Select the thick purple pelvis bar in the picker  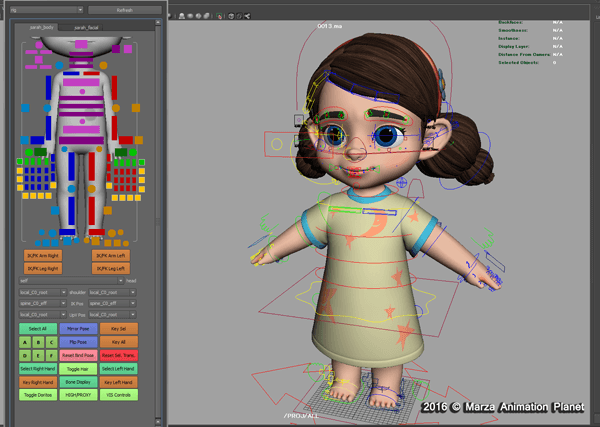[x=81, y=140]
